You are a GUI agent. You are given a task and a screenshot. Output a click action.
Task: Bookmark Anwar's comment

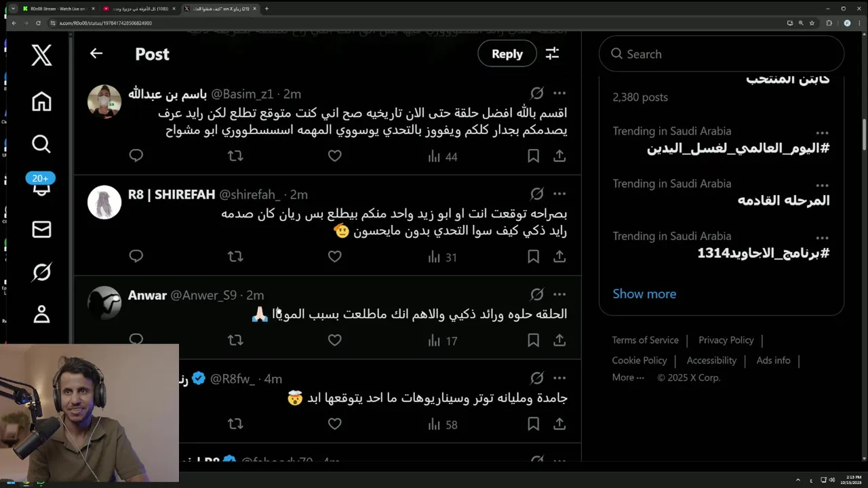(534, 340)
